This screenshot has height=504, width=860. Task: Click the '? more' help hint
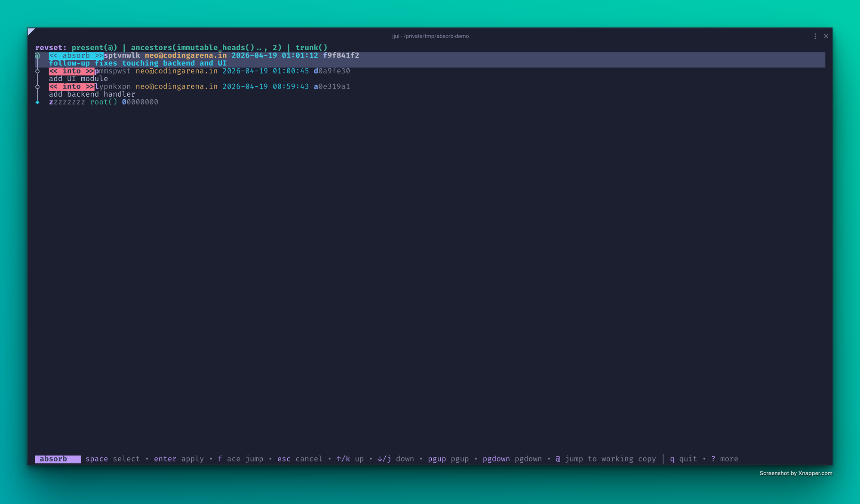725,459
